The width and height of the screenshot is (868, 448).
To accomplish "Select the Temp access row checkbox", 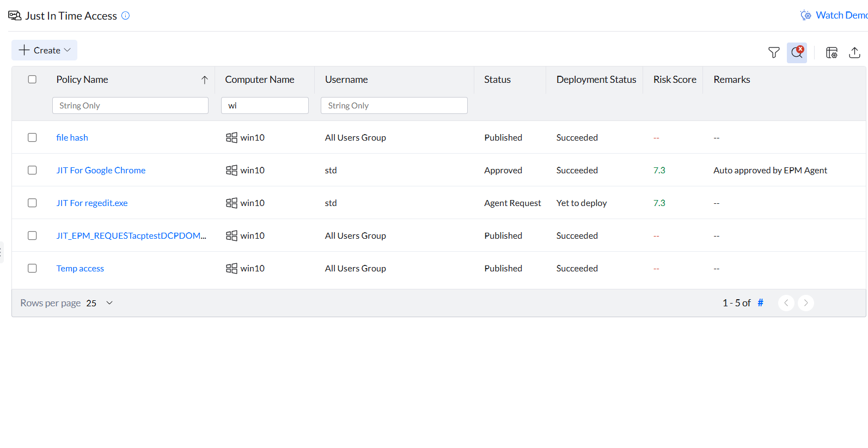I will pyautogui.click(x=32, y=268).
